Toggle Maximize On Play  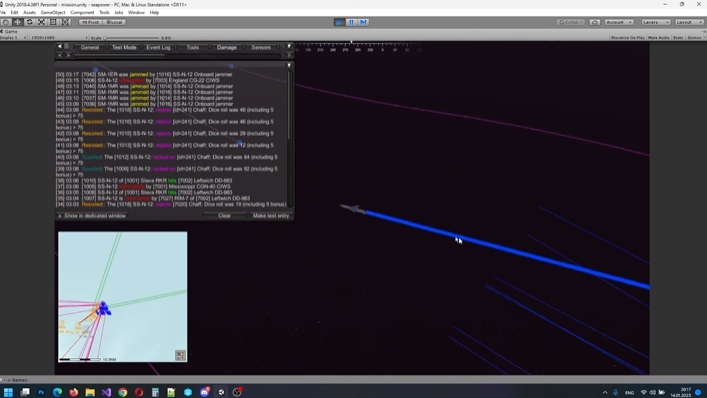[x=628, y=38]
